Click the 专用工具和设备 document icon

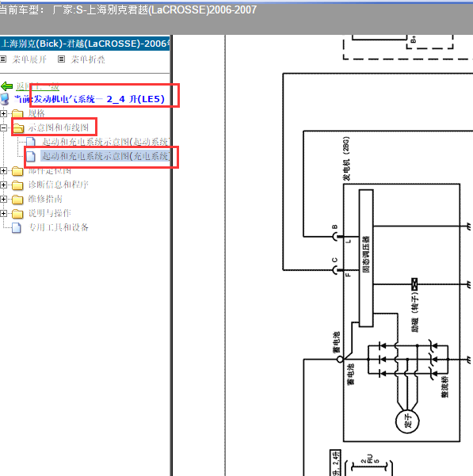click(x=17, y=227)
